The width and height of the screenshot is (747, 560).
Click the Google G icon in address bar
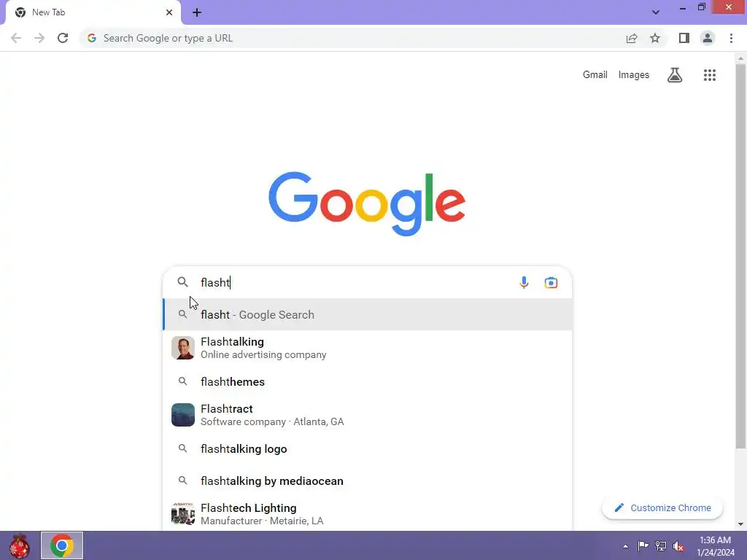pyautogui.click(x=92, y=38)
